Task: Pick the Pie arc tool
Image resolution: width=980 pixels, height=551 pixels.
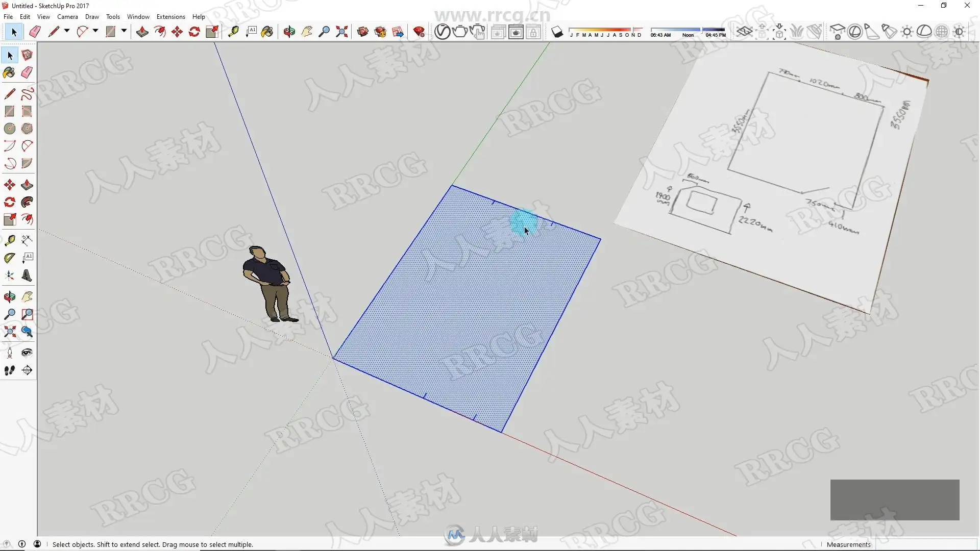Action: pyautogui.click(x=27, y=163)
